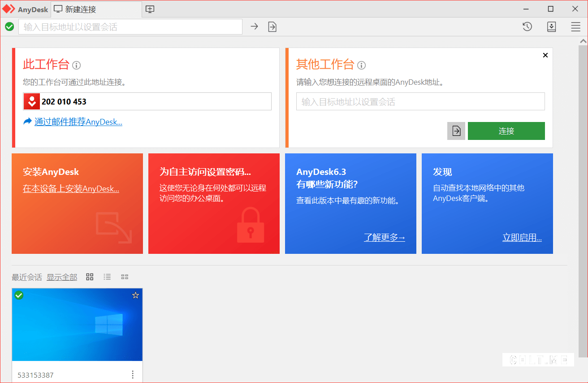Click the workstation ID 202 010 453
This screenshot has height=383, width=588.
(x=64, y=102)
